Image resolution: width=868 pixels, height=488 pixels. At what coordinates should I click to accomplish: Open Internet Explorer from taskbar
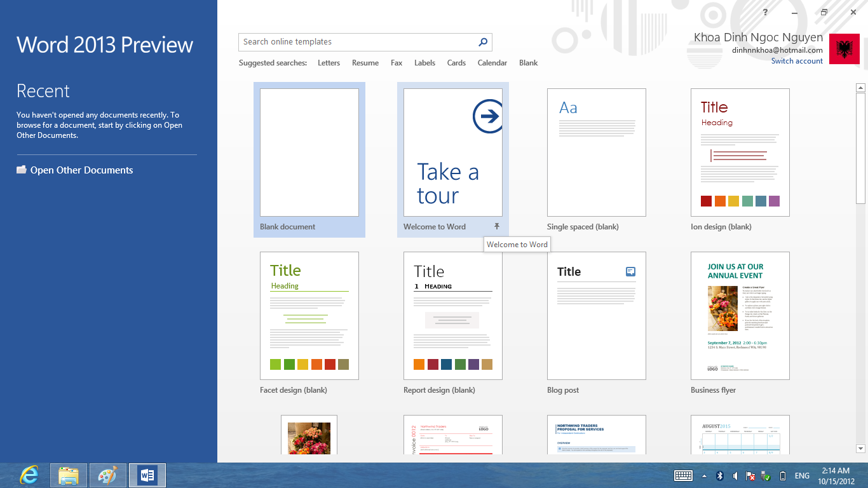(x=29, y=475)
